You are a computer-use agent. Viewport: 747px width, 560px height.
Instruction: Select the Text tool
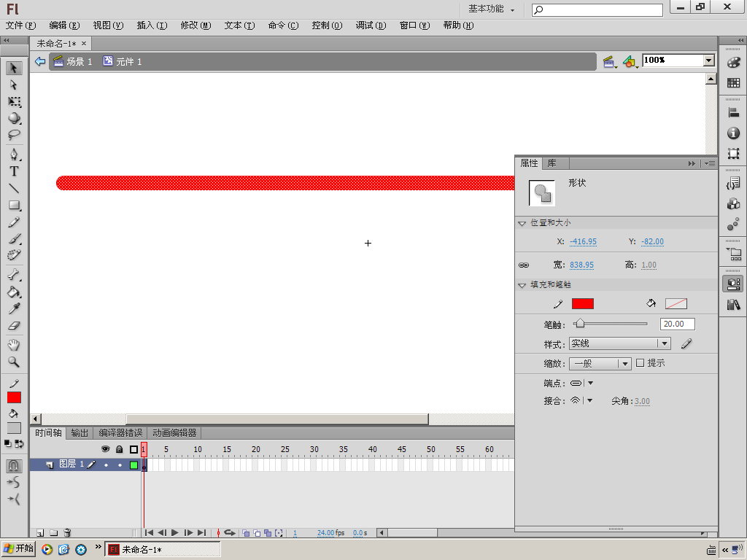click(x=14, y=171)
